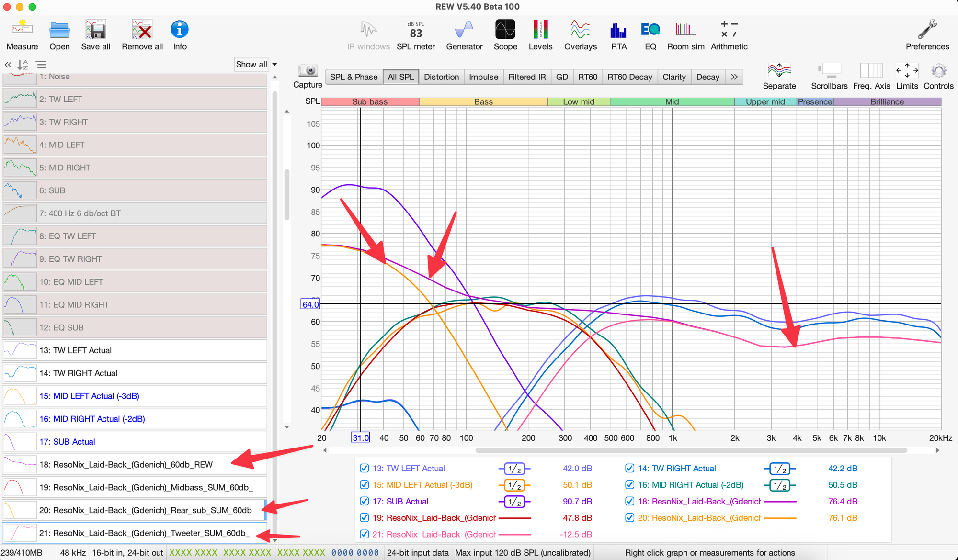The image size is (958, 560).
Task: Click the Capture camera icon
Action: 308,71
